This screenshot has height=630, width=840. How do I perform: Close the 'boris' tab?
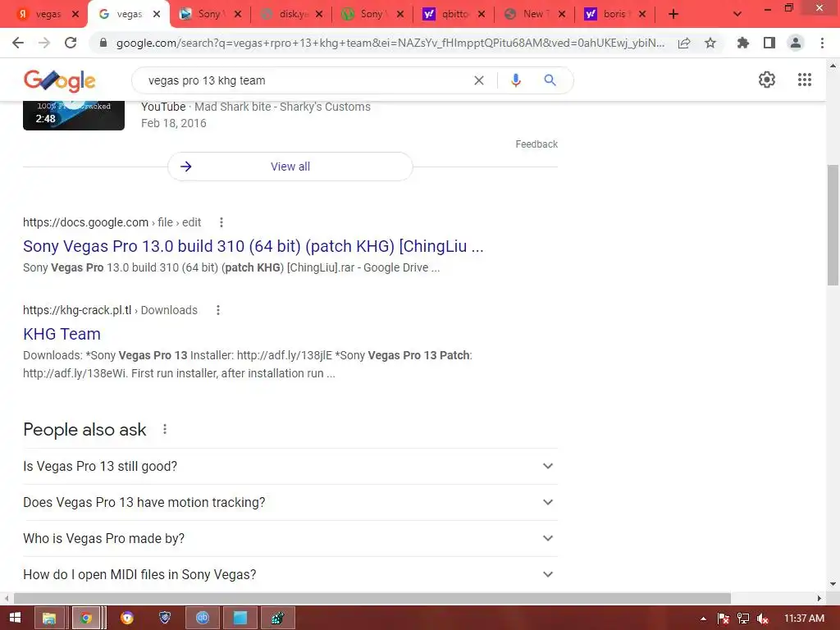[x=642, y=14]
